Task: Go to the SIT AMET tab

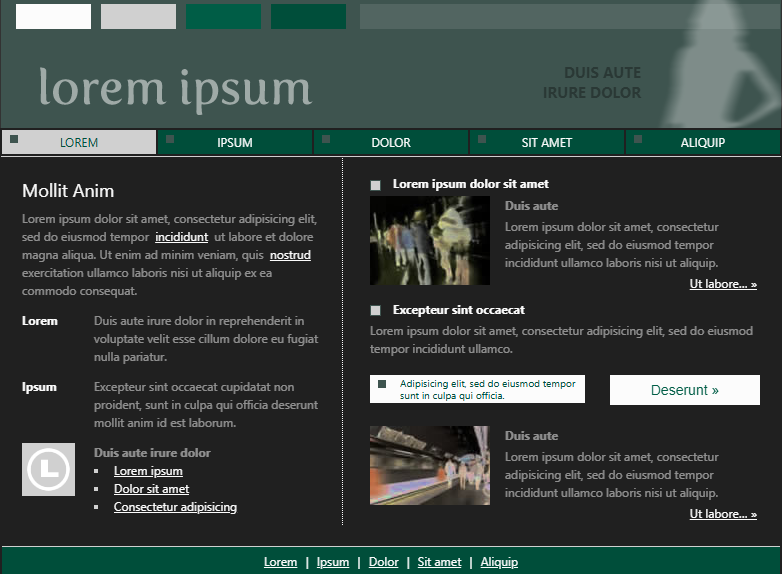Action: tap(547, 143)
